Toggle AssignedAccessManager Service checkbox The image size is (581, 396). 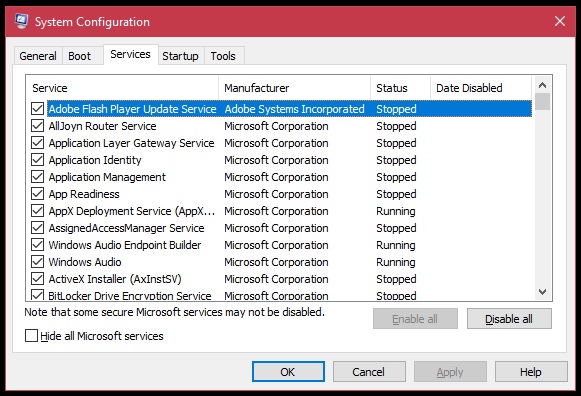(37, 228)
